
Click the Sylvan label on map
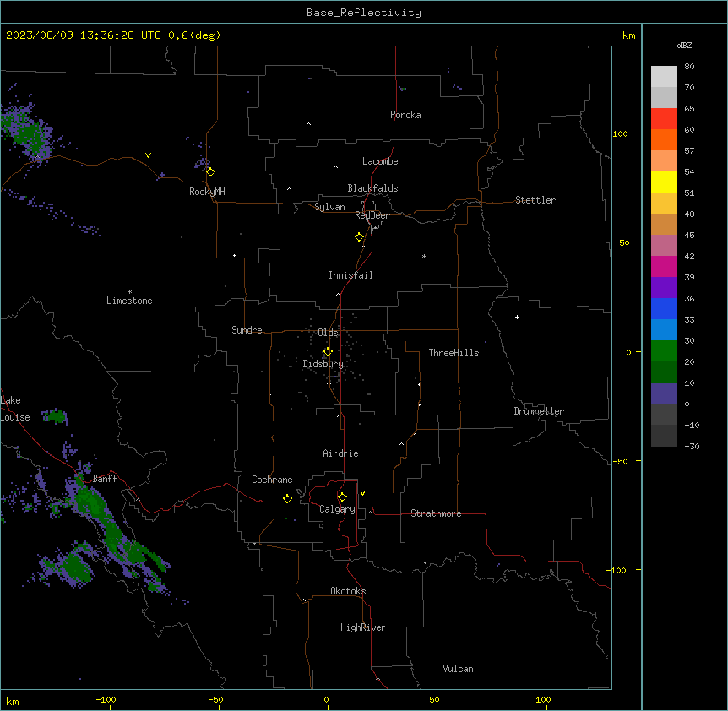click(329, 207)
